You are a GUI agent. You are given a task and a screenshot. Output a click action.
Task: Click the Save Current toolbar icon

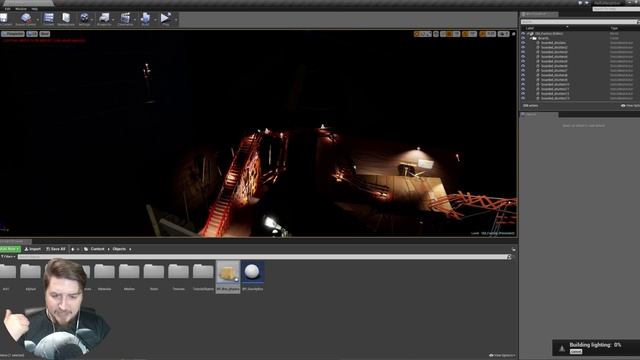tap(5, 19)
